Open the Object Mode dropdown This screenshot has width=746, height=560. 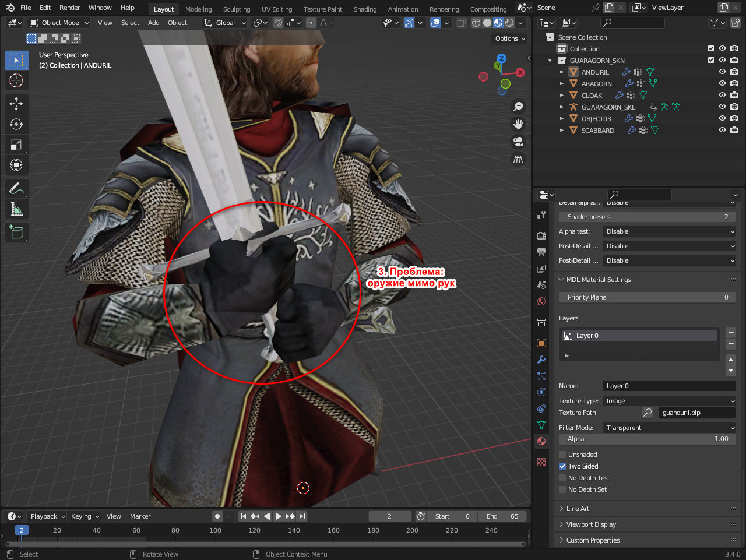(59, 23)
